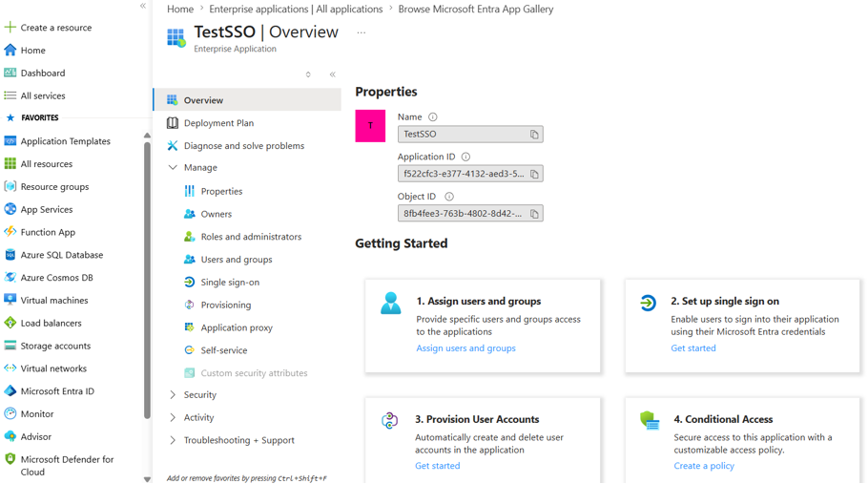Open Browse Microsoft Entra App Gallery breadcrumb
Viewport: 868px width, 484px height.
pyautogui.click(x=476, y=9)
